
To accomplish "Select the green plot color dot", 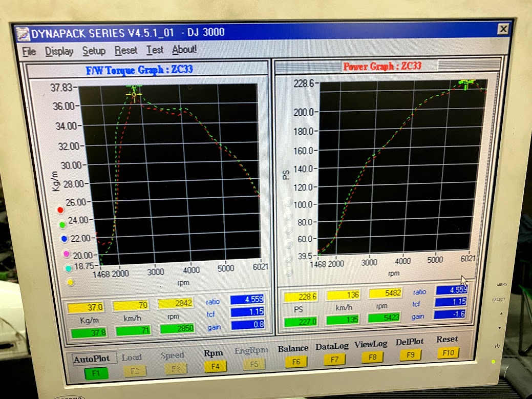I will coord(62,225).
